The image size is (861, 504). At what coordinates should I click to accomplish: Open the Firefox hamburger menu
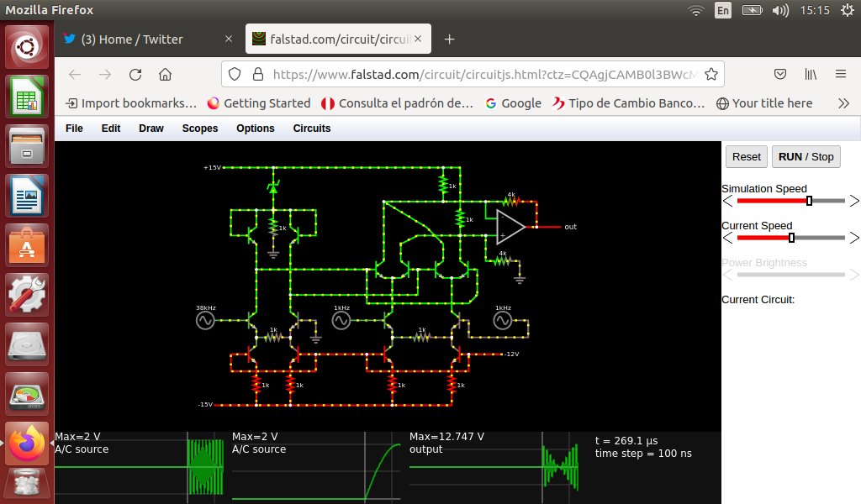coord(841,74)
